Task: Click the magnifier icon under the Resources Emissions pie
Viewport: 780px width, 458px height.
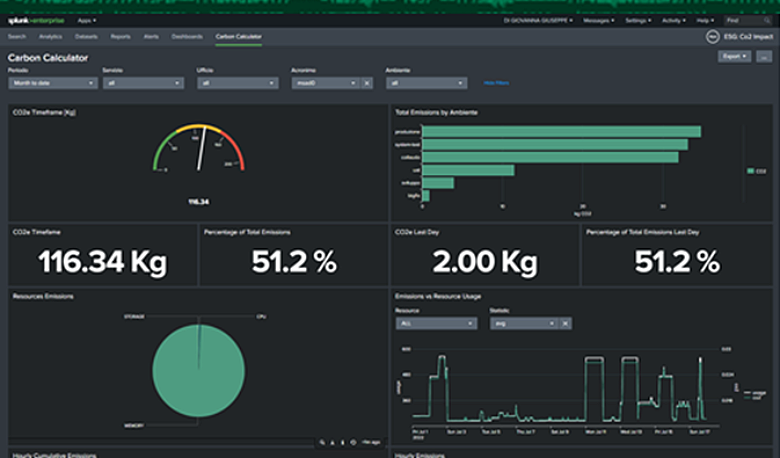Action: tap(323, 441)
